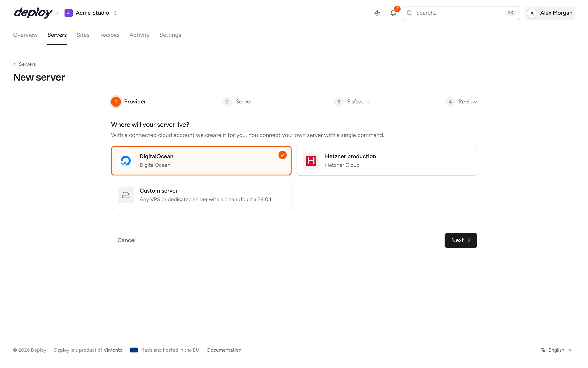Screen dimensions: 588x368
Task: Click the Alex Morgan avatar circle
Action: [x=532, y=13]
